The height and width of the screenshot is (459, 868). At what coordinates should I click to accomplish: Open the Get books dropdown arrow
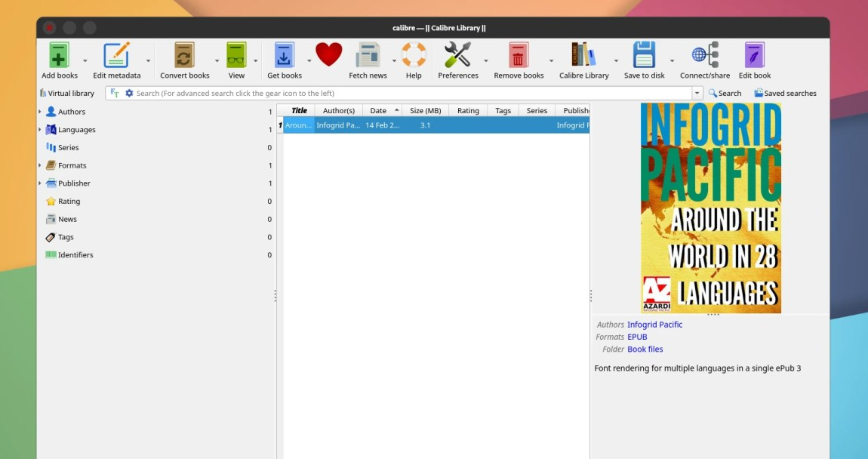click(309, 61)
